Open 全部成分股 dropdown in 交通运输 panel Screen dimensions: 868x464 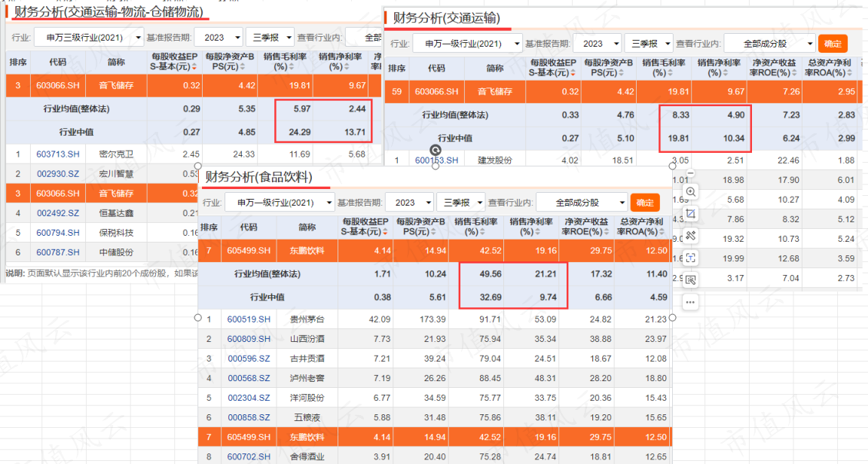click(x=770, y=44)
